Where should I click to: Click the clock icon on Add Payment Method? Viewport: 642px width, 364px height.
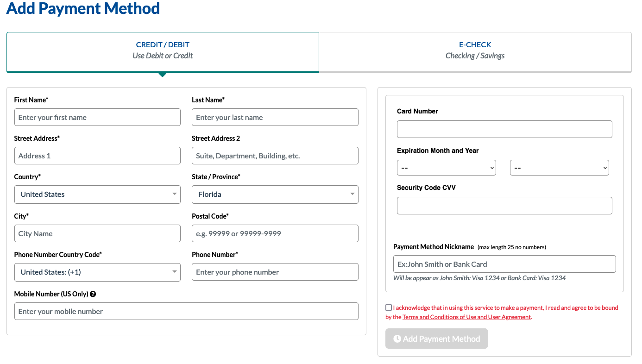pos(397,339)
